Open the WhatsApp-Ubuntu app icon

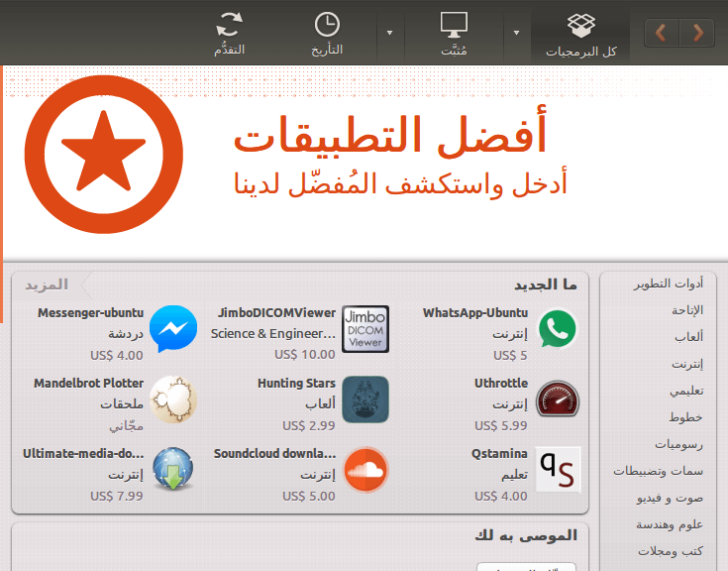click(558, 329)
